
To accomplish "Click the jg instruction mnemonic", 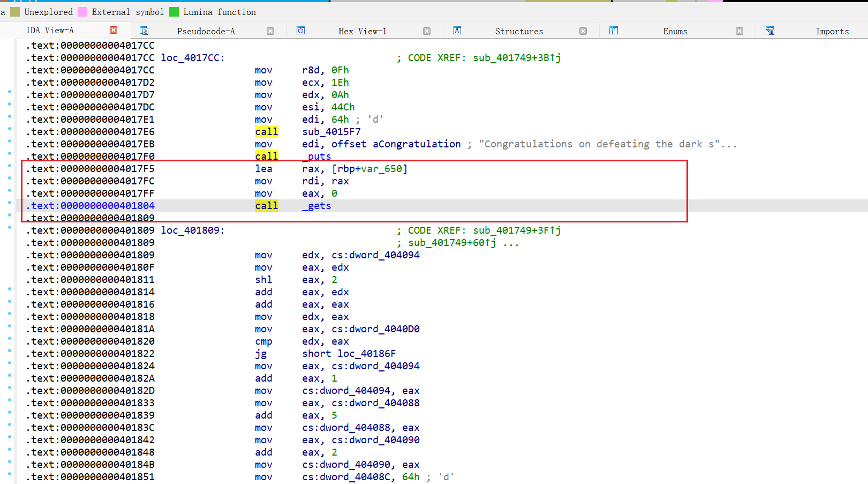I will (x=261, y=354).
